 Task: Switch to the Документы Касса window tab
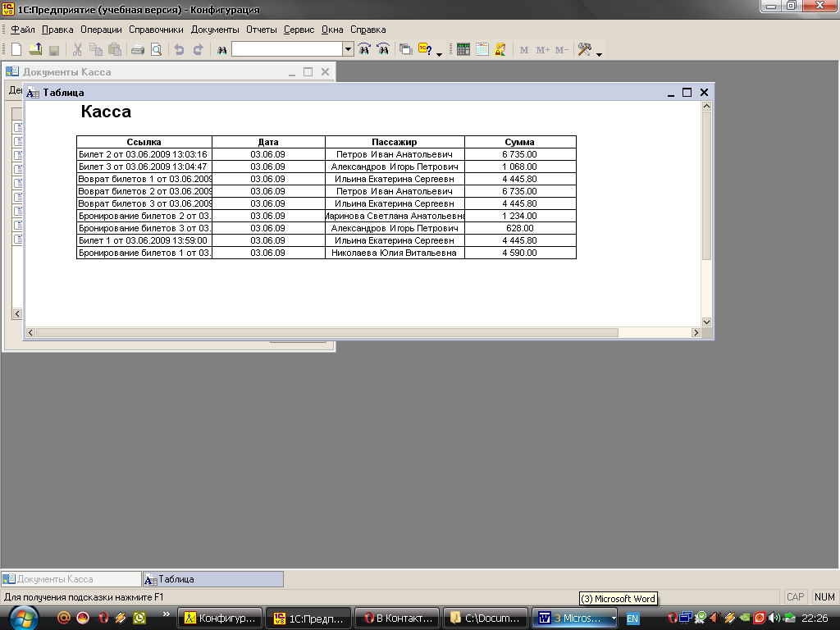(71, 579)
